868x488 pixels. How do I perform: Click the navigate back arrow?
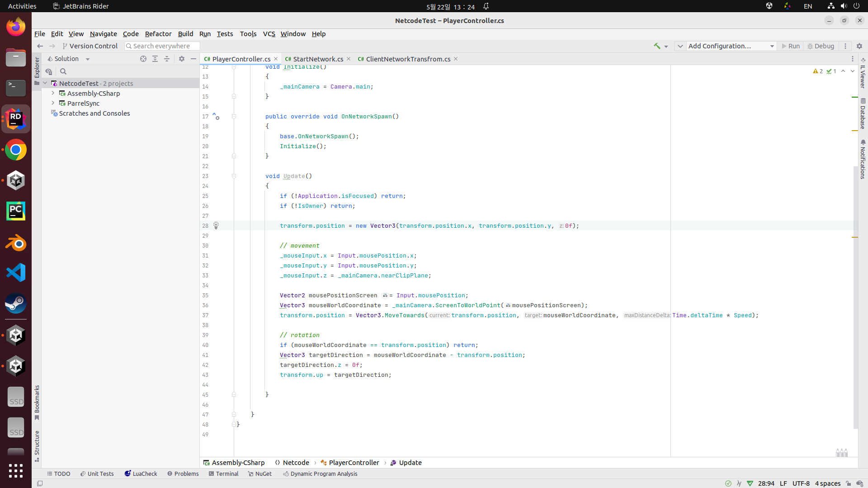pyautogui.click(x=40, y=46)
